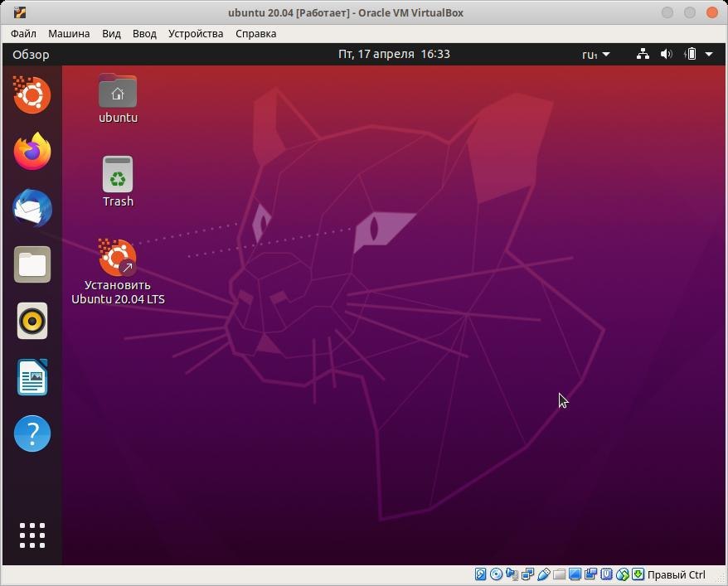The image size is (728, 586).
Task: Minimize the VirtualBox window
Action: [667, 12]
